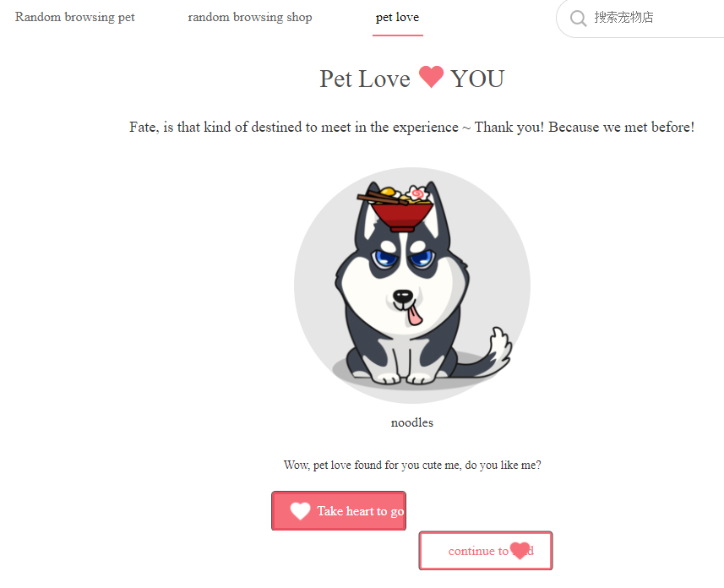Switch to random browsing shop tab
The height and width of the screenshot is (588, 724).
coord(250,17)
